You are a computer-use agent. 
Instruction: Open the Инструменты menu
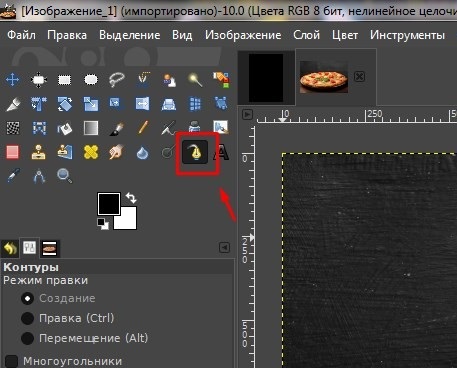click(407, 35)
